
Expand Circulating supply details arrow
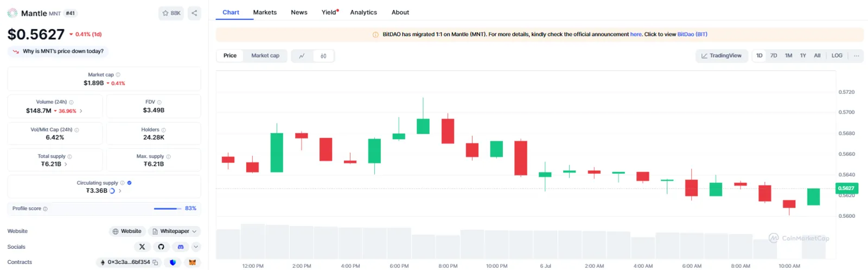pyautogui.click(x=120, y=191)
